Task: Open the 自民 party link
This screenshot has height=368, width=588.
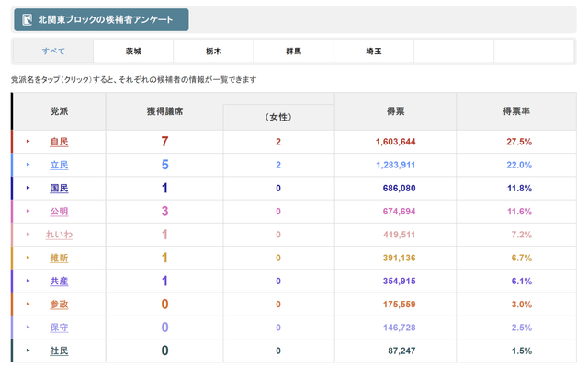Action: click(59, 142)
